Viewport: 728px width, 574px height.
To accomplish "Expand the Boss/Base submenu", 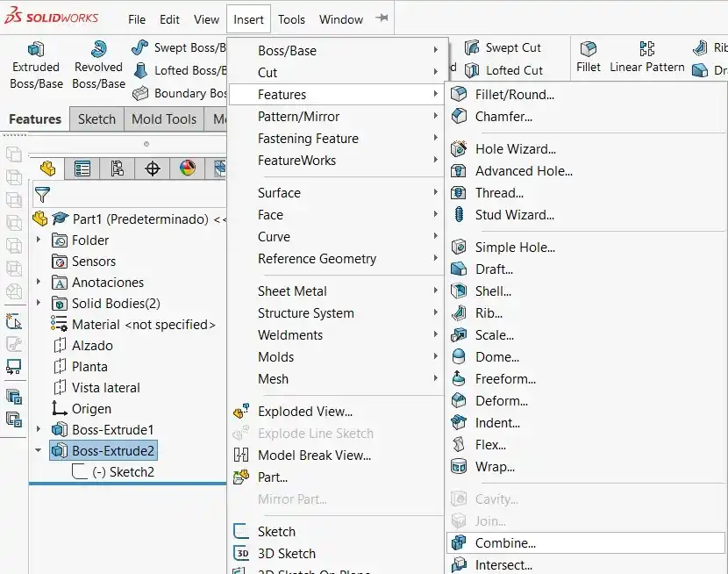I will [337, 50].
